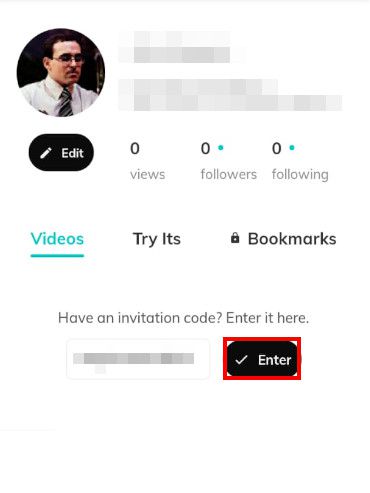Screen dimensions: 370x493
Task: Switch to the Videos tab
Action: pyautogui.click(x=57, y=239)
